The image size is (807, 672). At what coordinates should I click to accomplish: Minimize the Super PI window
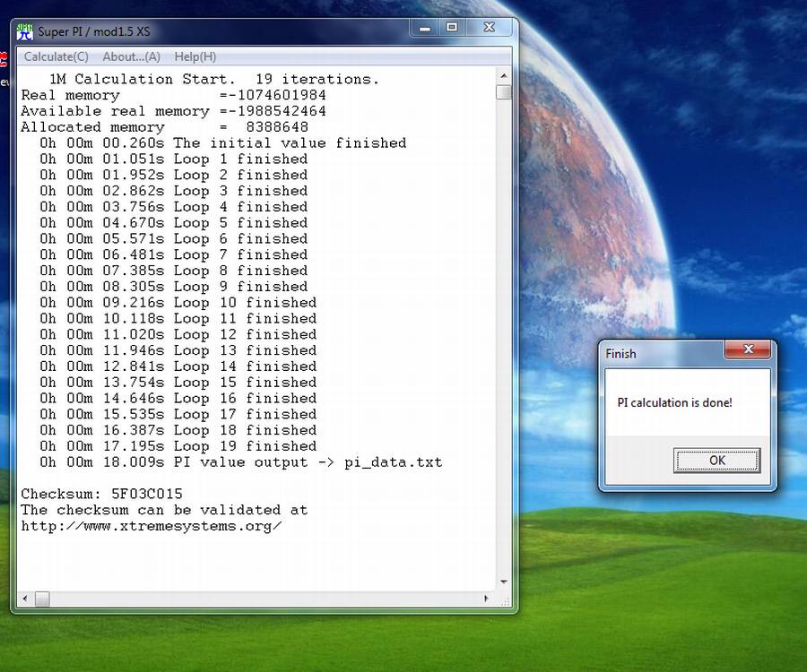click(425, 29)
